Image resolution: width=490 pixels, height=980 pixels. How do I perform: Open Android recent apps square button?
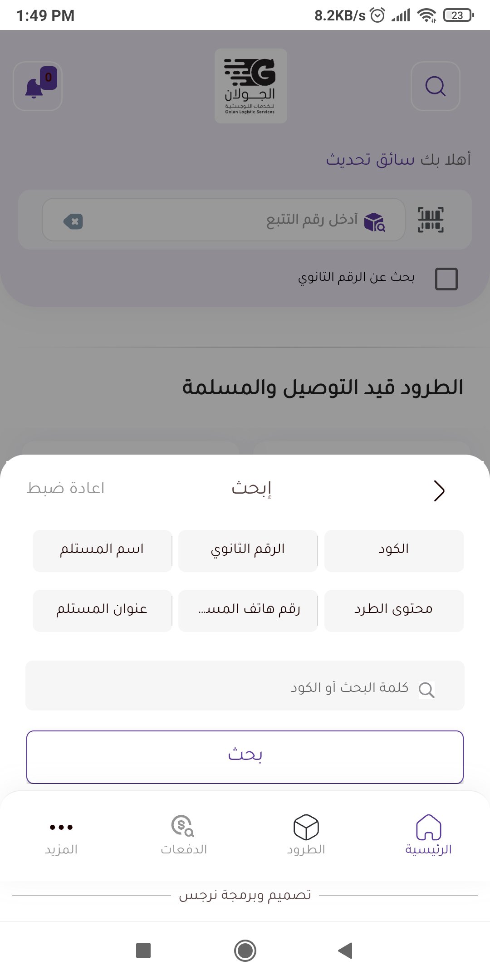pyautogui.click(x=143, y=950)
